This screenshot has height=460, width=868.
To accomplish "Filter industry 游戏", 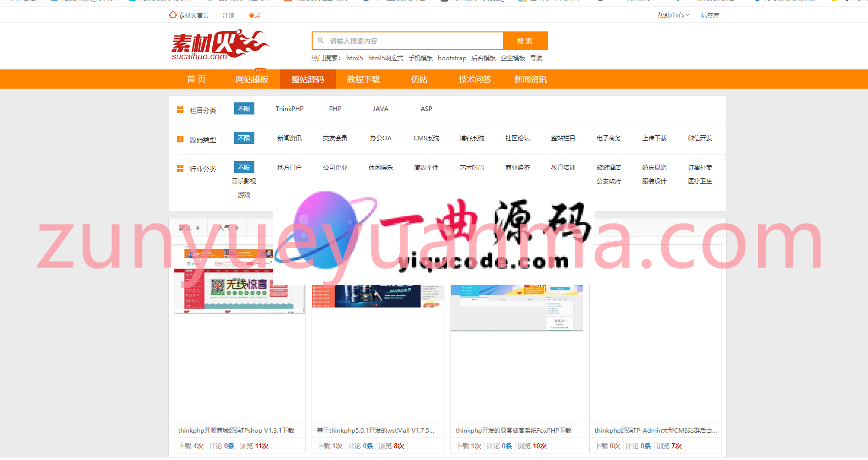I will (244, 195).
